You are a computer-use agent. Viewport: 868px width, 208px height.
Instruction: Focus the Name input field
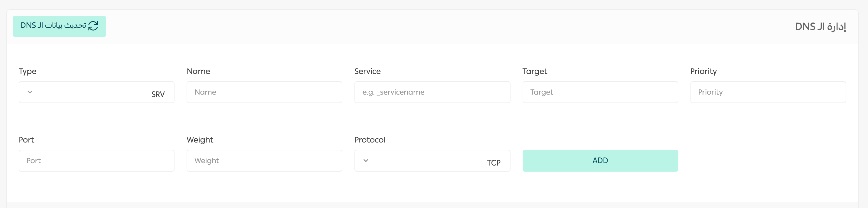click(x=264, y=92)
